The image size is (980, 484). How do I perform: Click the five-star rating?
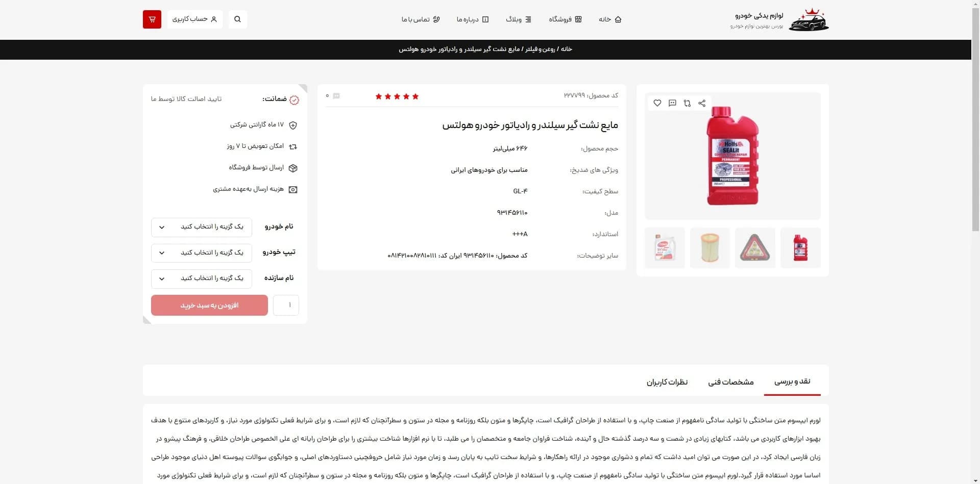coord(397,96)
